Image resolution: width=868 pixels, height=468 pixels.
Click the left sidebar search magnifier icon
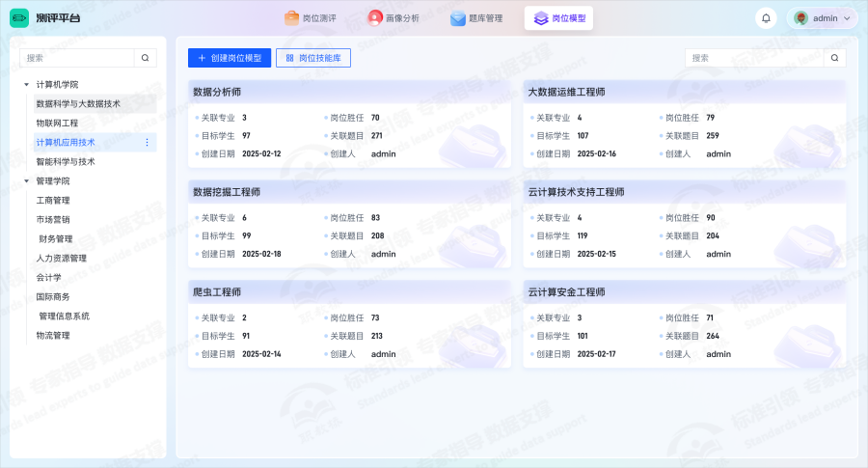(145, 58)
